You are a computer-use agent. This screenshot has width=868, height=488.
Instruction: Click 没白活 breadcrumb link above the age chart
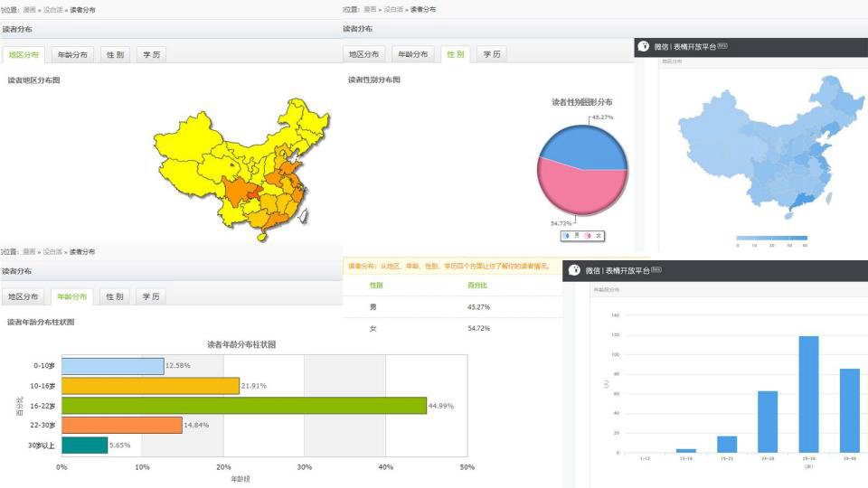coord(52,252)
